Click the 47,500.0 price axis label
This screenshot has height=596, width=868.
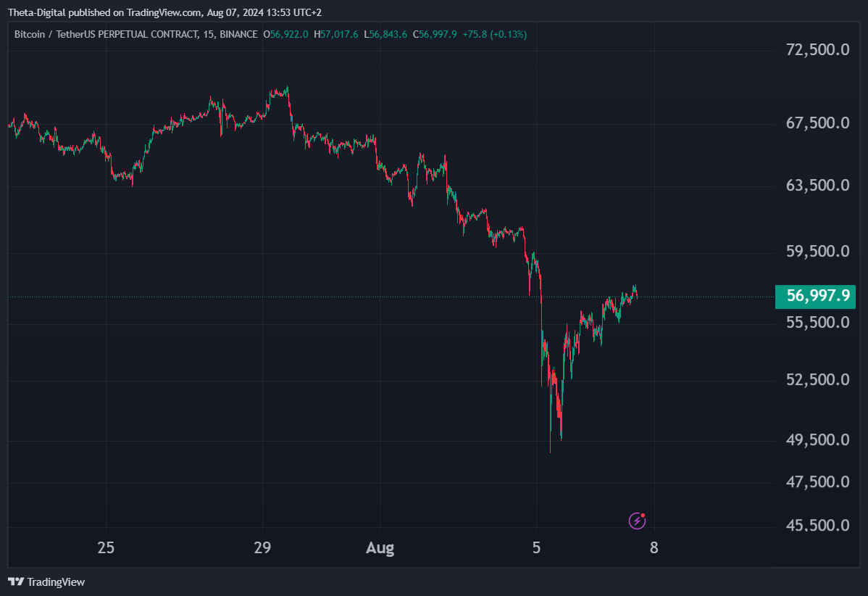tap(817, 482)
